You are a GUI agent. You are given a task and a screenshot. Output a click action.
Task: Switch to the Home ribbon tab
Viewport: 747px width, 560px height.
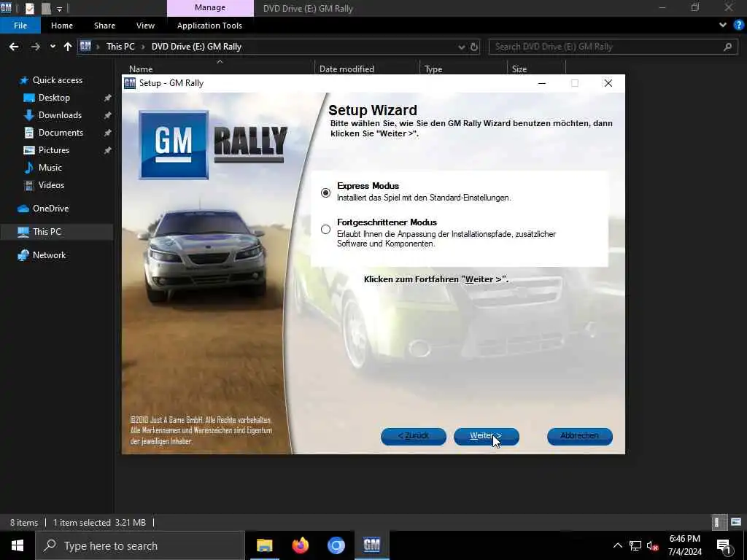(62, 26)
